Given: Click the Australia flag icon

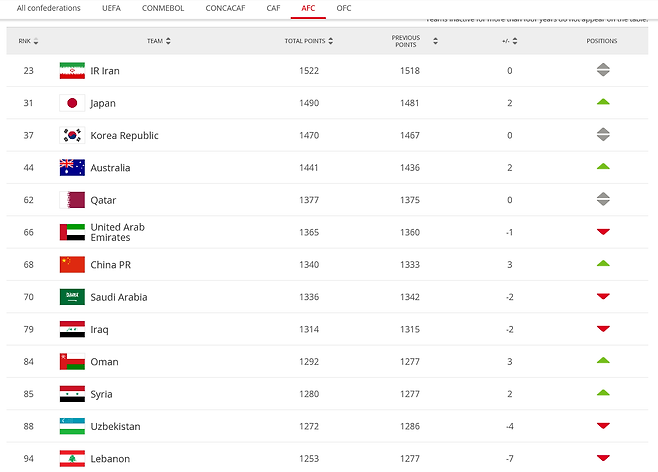Looking at the screenshot, I should click(72, 167).
